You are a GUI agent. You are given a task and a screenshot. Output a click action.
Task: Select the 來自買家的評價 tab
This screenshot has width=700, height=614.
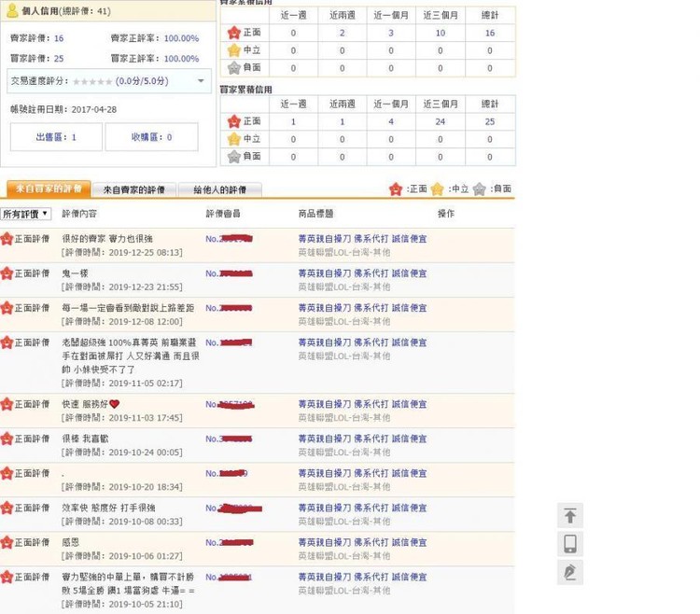tap(49, 188)
